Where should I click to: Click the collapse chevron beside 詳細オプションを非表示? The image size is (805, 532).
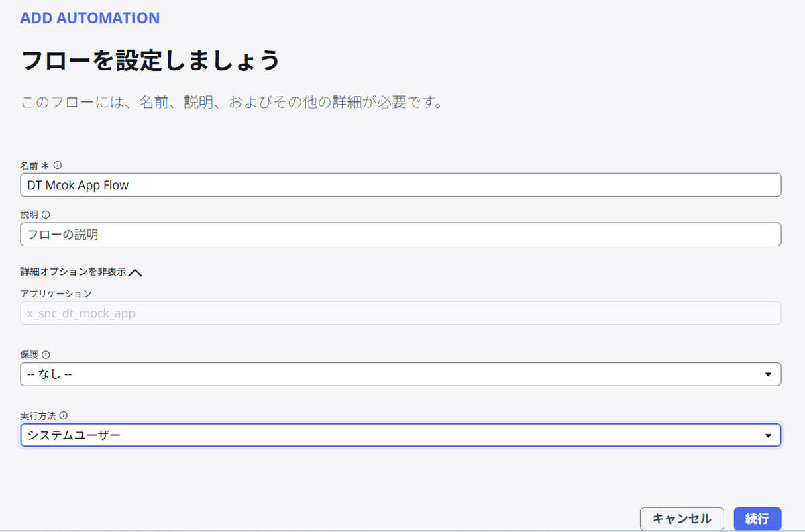136,272
